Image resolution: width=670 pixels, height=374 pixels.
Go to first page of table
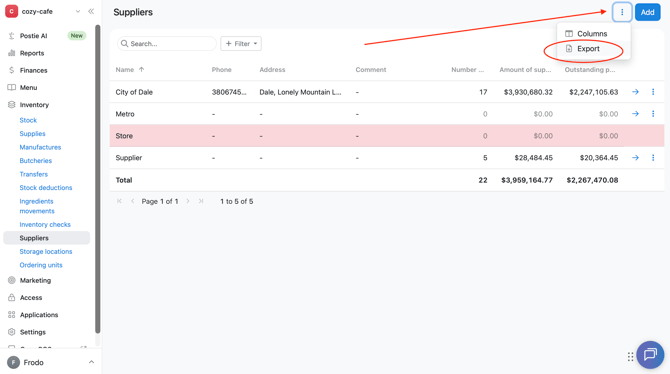coord(119,201)
